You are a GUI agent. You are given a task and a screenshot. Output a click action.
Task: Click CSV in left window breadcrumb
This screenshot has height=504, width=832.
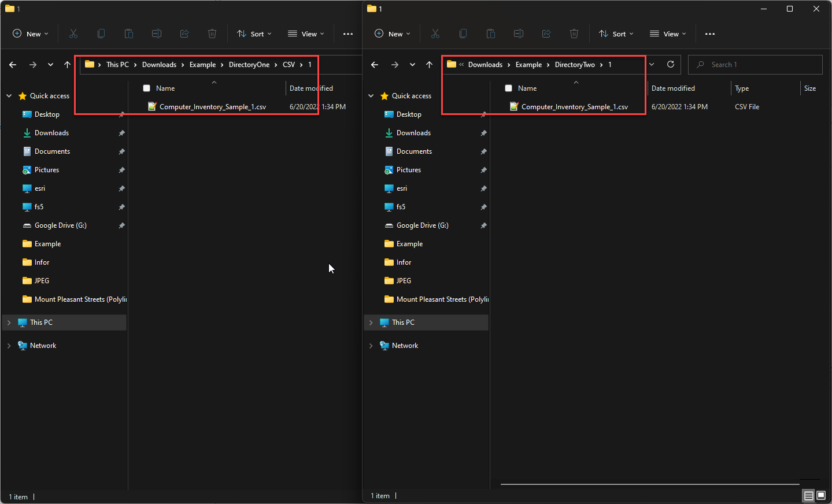289,65
